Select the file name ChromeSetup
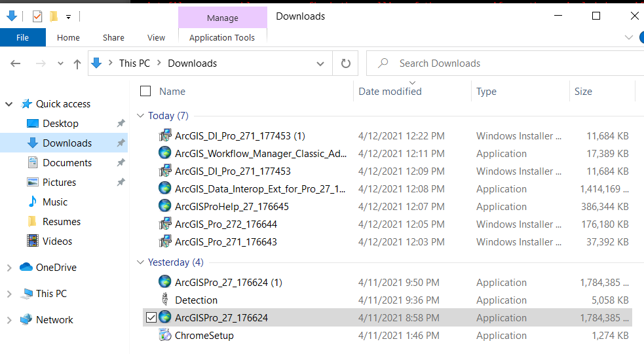644x354 pixels. pyautogui.click(x=204, y=336)
